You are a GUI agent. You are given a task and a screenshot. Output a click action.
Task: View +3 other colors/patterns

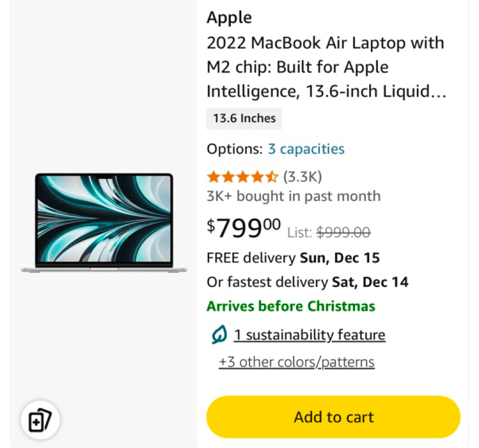[297, 362]
